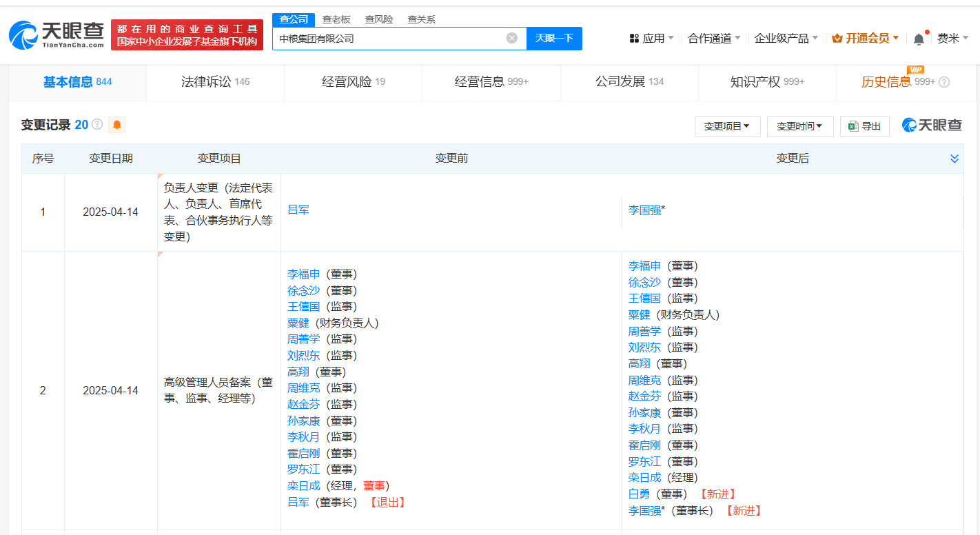980x535 pixels.
Task: Click the 变更项目 column header
Action: click(x=219, y=159)
